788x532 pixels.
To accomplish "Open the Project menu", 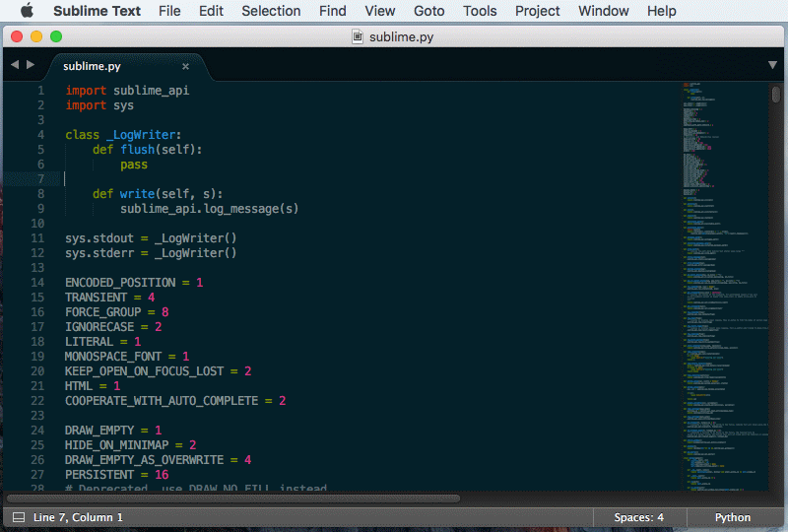I will [537, 11].
